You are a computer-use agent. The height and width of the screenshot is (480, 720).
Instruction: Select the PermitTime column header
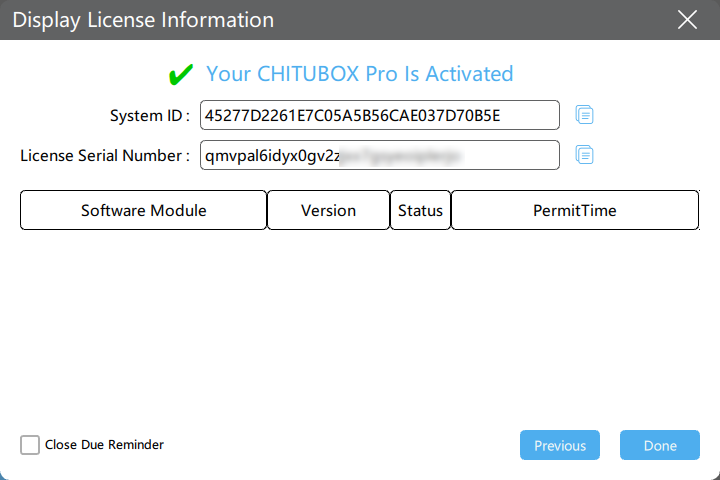point(575,210)
